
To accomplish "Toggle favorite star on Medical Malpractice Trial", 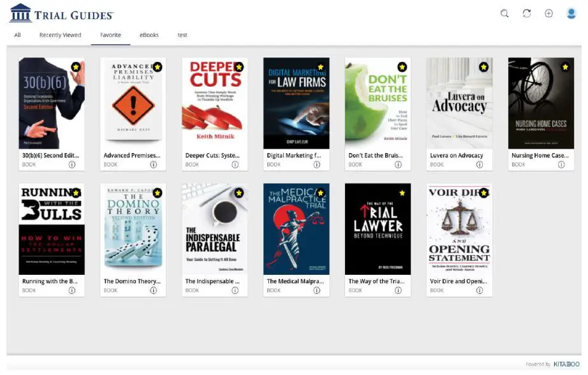I will [x=321, y=193].
